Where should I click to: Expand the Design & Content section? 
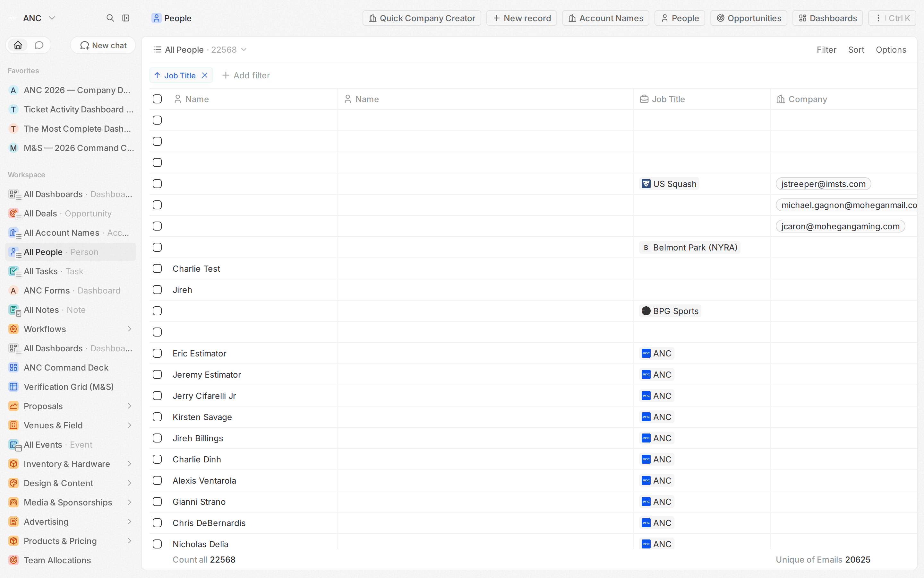[x=129, y=483]
